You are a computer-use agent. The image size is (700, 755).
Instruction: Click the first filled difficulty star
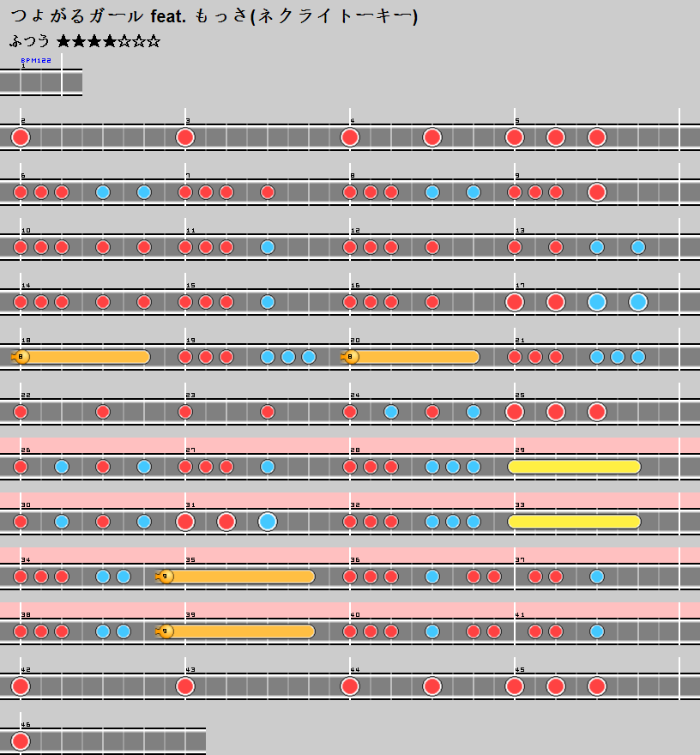pos(63,41)
